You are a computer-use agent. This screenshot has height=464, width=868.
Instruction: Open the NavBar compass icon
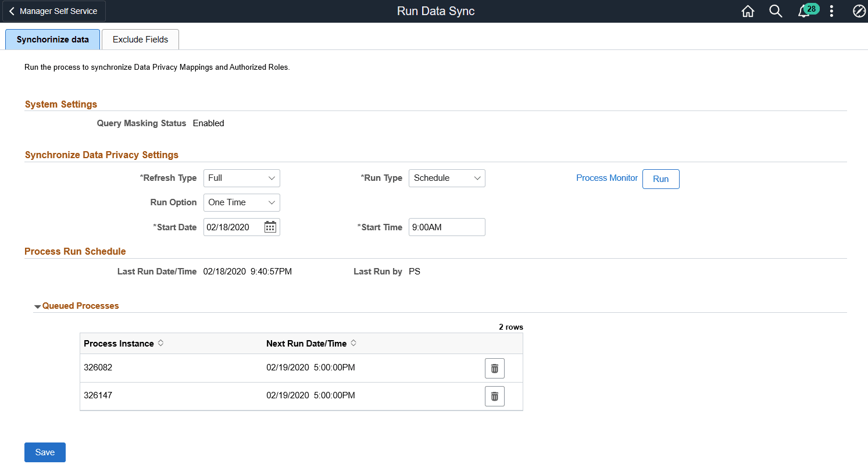click(859, 10)
